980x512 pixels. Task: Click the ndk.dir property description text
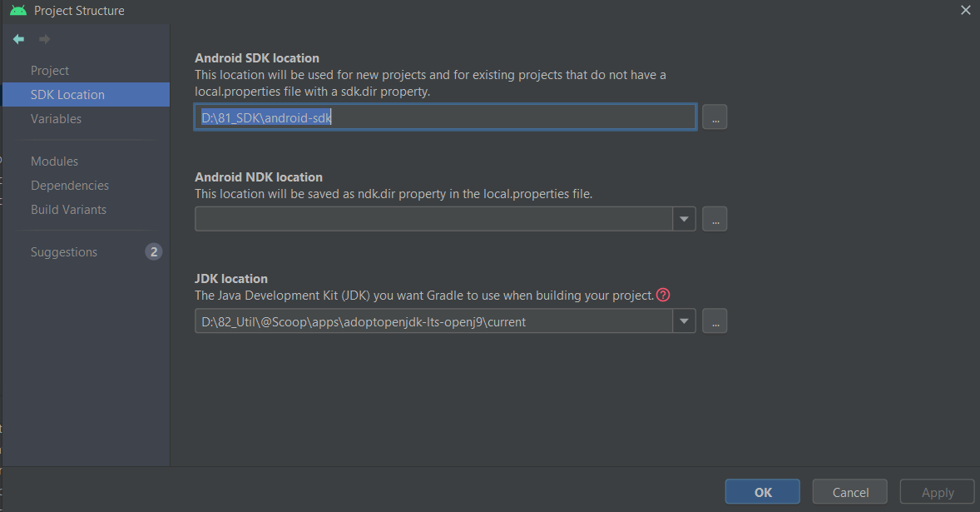pos(393,194)
